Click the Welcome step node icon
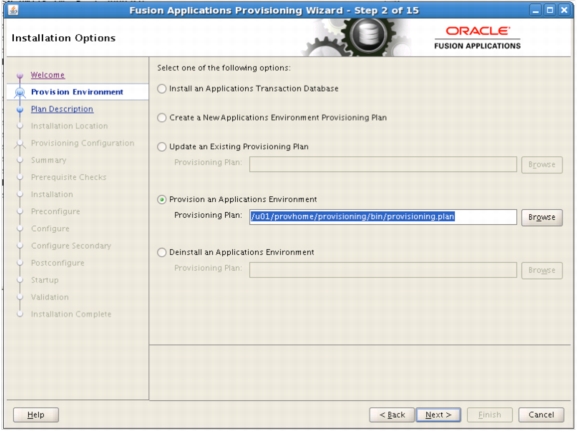 [20, 75]
